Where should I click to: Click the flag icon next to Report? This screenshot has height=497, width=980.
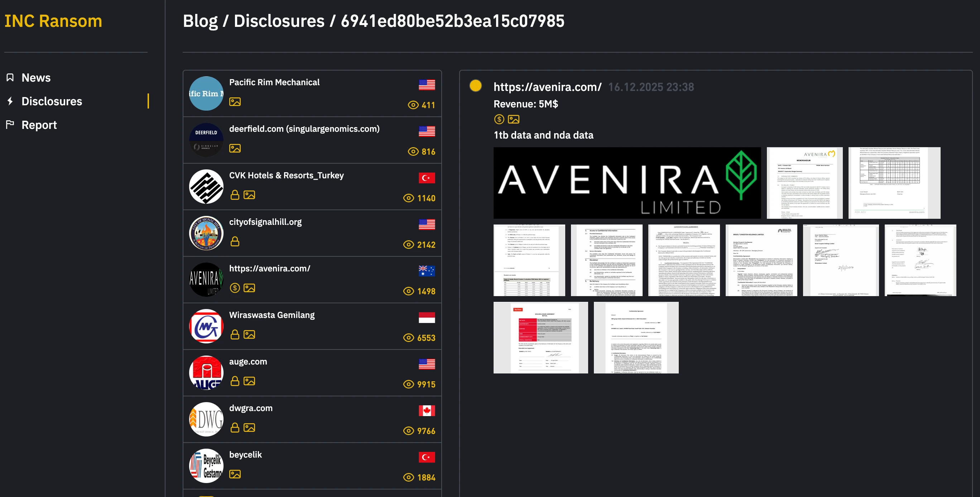pyautogui.click(x=10, y=125)
